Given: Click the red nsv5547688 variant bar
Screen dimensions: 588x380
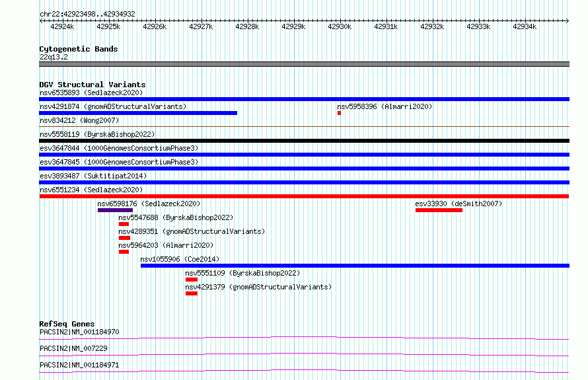Looking at the screenshot, I should point(124,224).
